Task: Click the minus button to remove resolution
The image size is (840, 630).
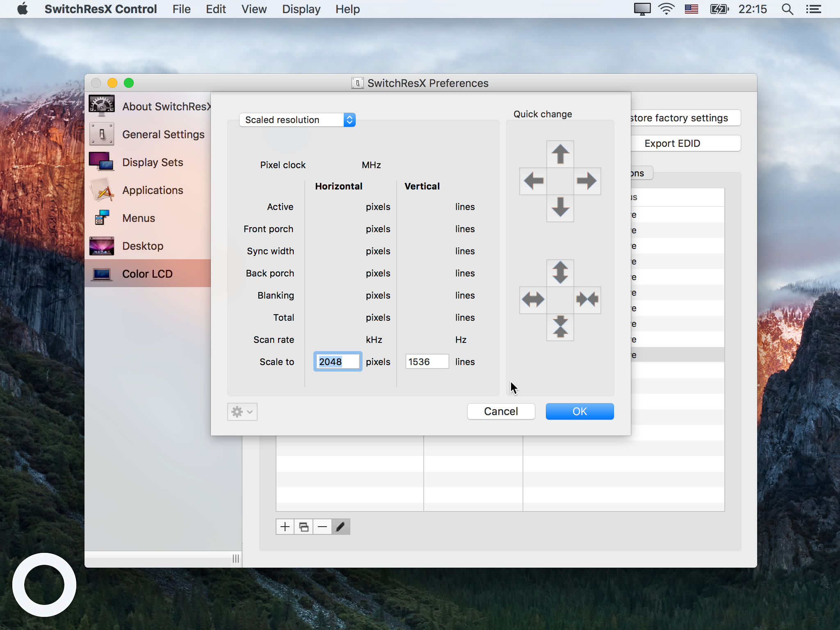Action: coord(322,527)
